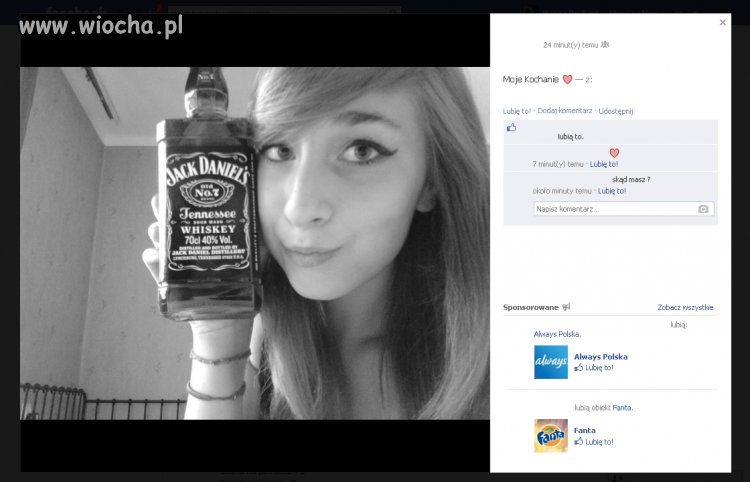Click 'Always Polska.' link in sponsored text
The height and width of the screenshot is (482, 750).
pos(557,334)
